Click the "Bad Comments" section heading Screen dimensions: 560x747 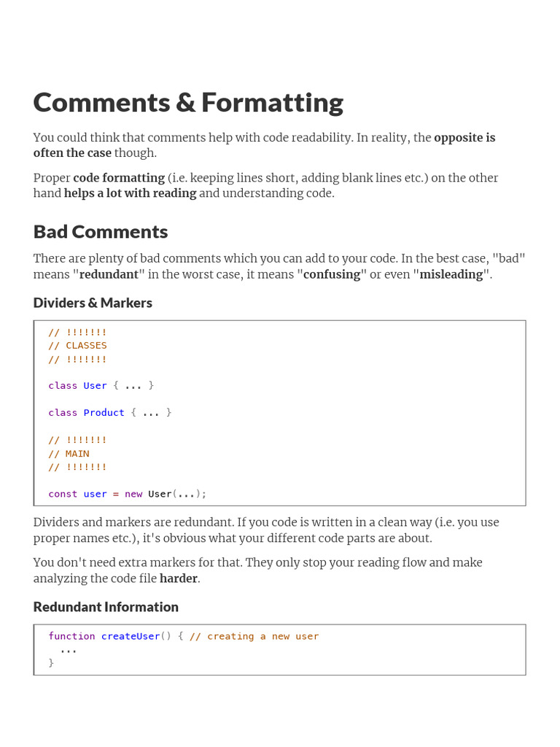coord(101,232)
